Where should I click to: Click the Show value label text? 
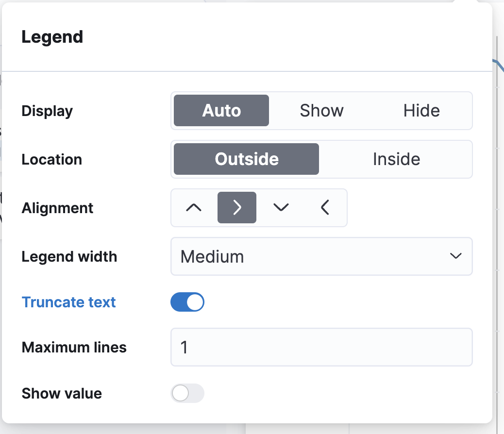pyautogui.click(x=62, y=393)
